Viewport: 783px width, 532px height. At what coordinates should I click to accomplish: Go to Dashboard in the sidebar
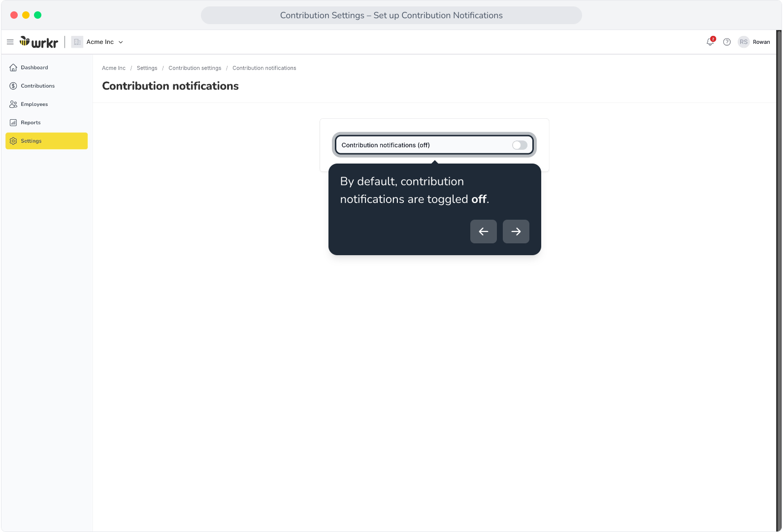point(46,67)
